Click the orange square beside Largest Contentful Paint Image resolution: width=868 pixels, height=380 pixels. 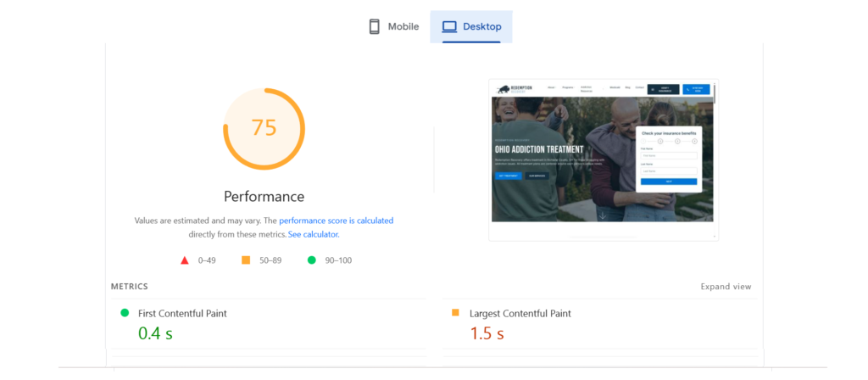455,313
